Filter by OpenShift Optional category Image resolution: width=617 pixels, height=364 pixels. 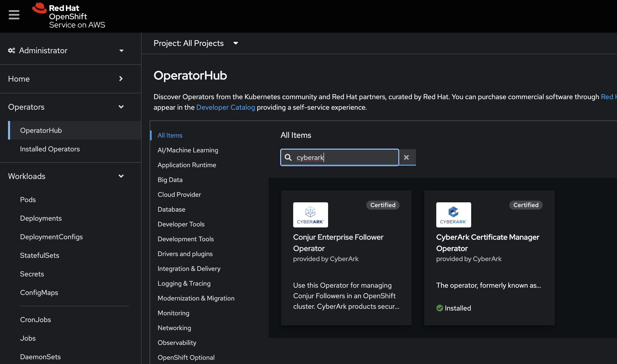(x=186, y=357)
